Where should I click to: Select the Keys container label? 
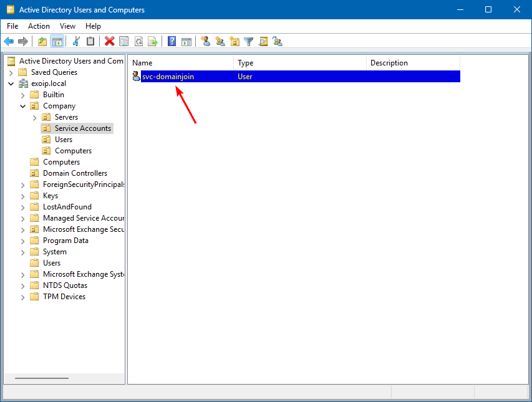(x=51, y=196)
